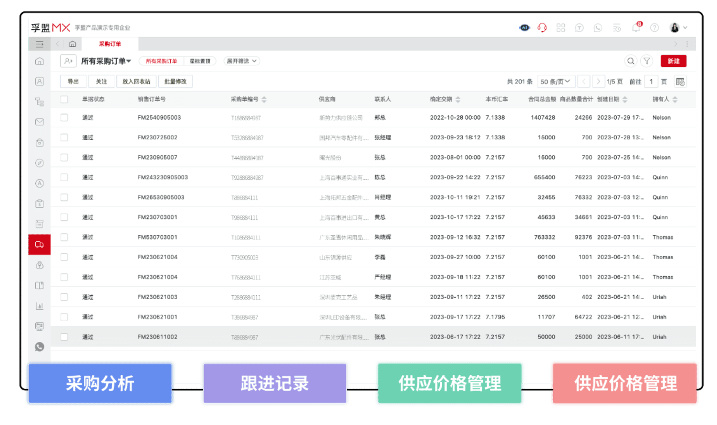
Task: Open the 50条/页 page size dropdown
Action: [x=556, y=81]
